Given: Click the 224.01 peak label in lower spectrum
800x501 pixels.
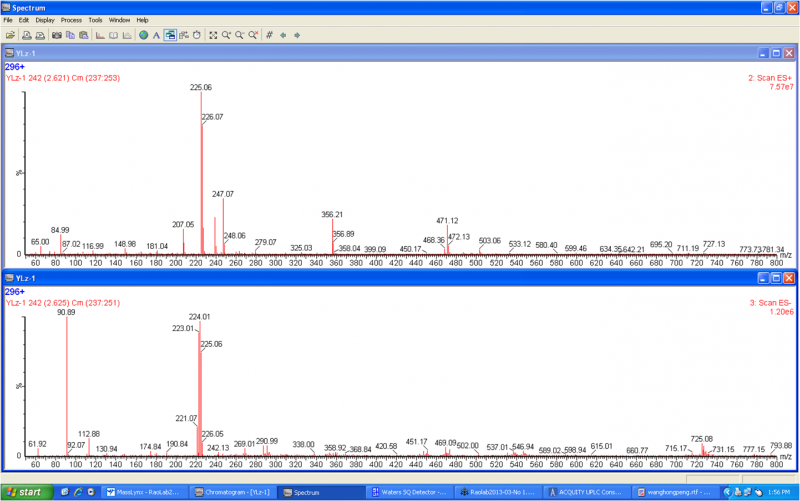Looking at the screenshot, I should pyautogui.click(x=199, y=317).
